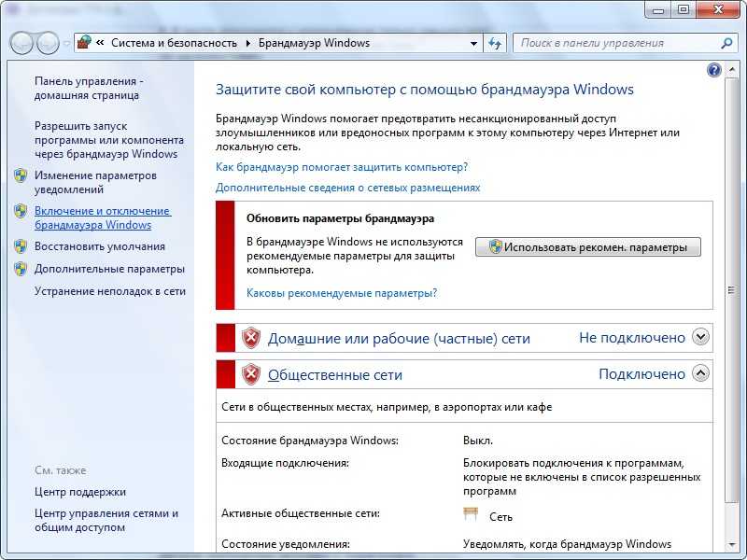Click 'Брандмауэр Windows' breadcrumb

click(314, 43)
